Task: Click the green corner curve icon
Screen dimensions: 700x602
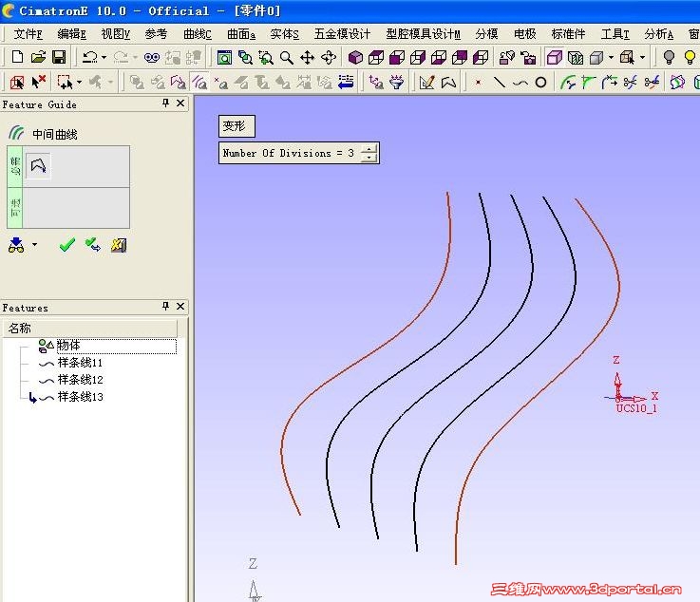Action: point(588,82)
